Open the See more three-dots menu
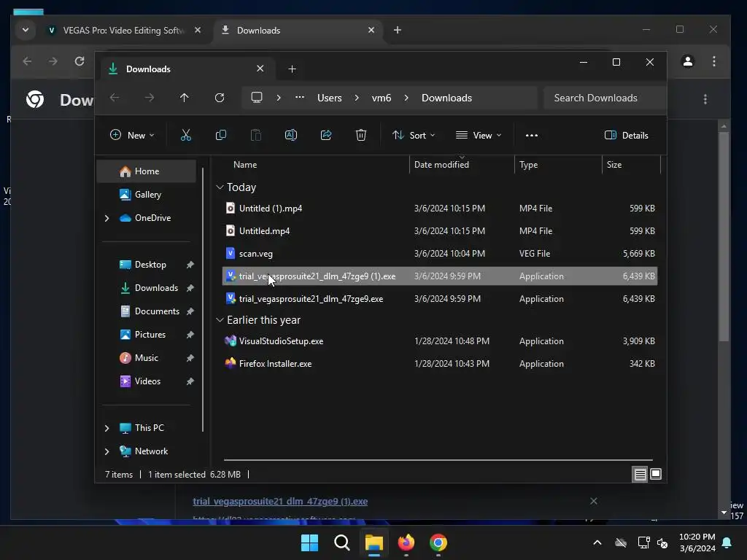Screen dimensions: 747x560 point(532,135)
